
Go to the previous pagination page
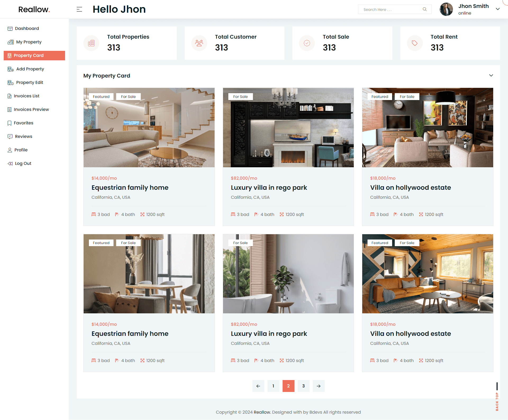[258, 386]
